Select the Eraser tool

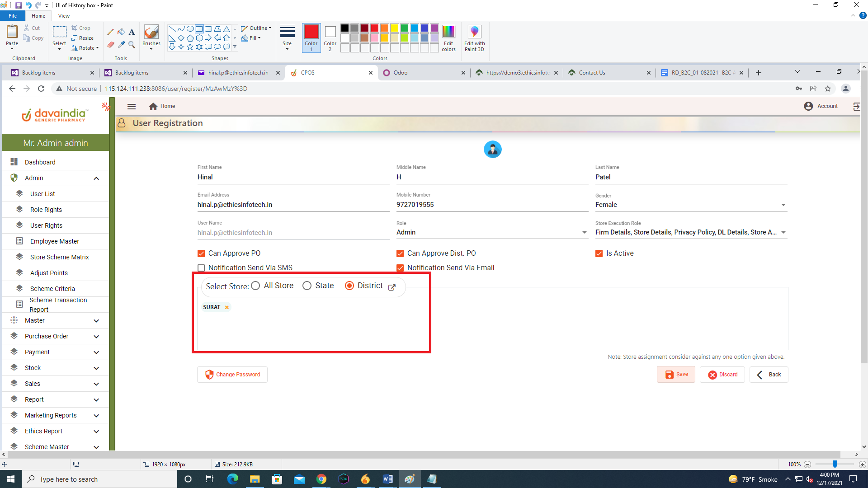110,44
